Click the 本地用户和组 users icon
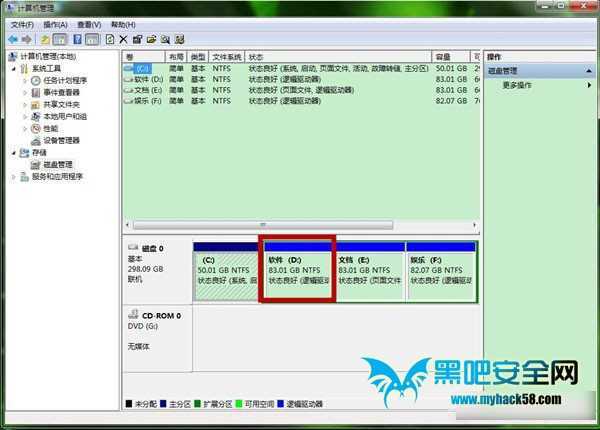 tap(36, 116)
